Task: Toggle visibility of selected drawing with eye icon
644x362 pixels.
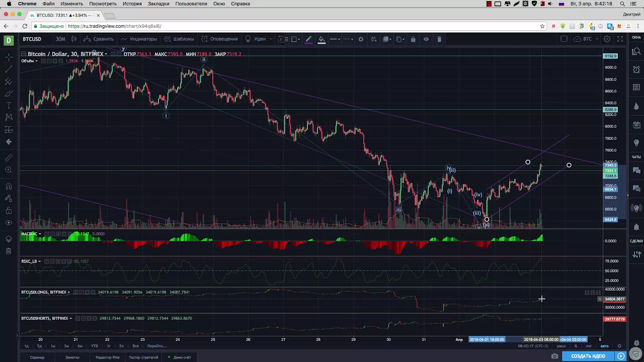Action: 426,39
